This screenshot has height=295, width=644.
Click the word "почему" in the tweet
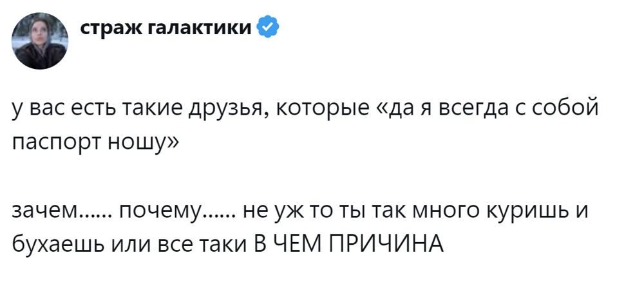click(x=161, y=211)
